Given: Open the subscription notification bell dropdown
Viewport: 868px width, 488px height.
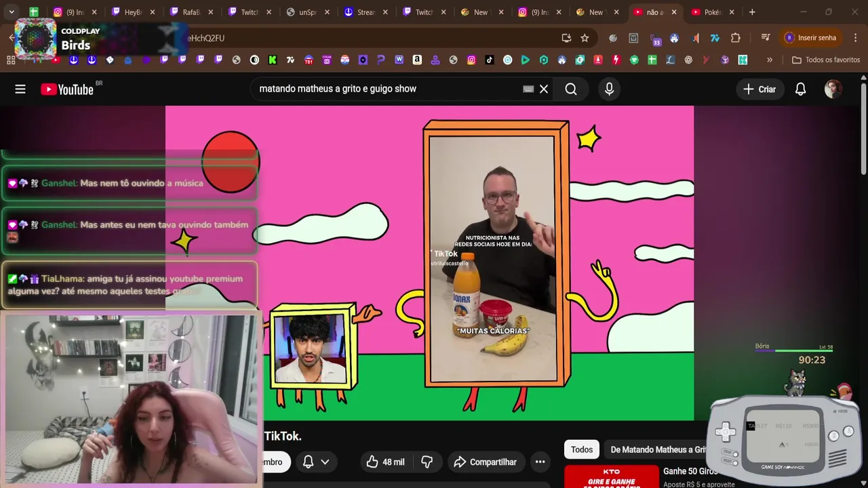Looking at the screenshot, I should click(x=316, y=462).
